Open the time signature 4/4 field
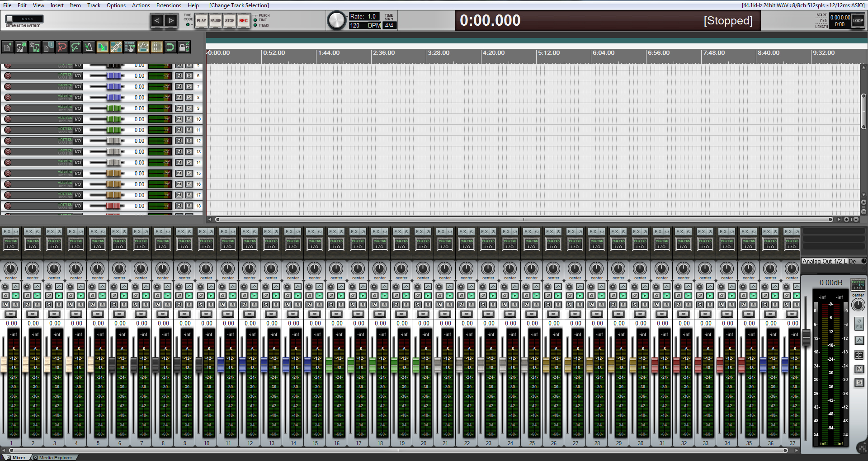Image resolution: width=868 pixels, height=461 pixels. tap(389, 25)
